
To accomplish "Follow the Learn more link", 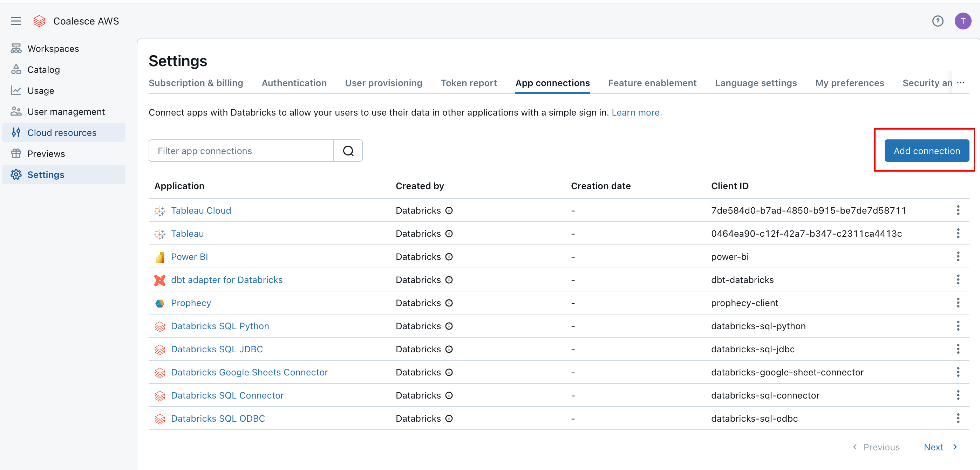I will 637,112.
